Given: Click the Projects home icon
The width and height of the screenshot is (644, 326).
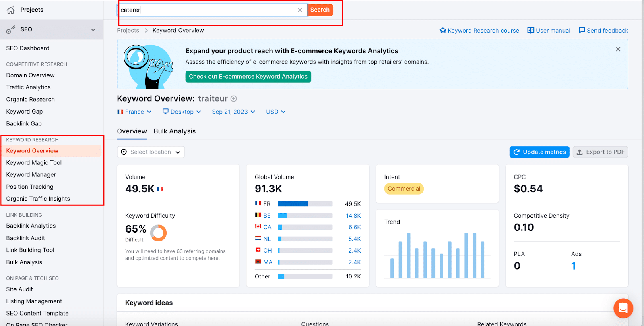Looking at the screenshot, I should pos(11,10).
